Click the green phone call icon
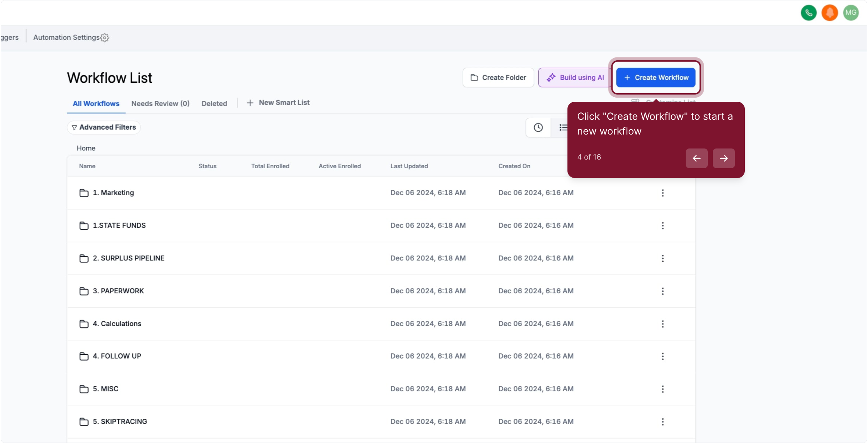 (x=808, y=13)
